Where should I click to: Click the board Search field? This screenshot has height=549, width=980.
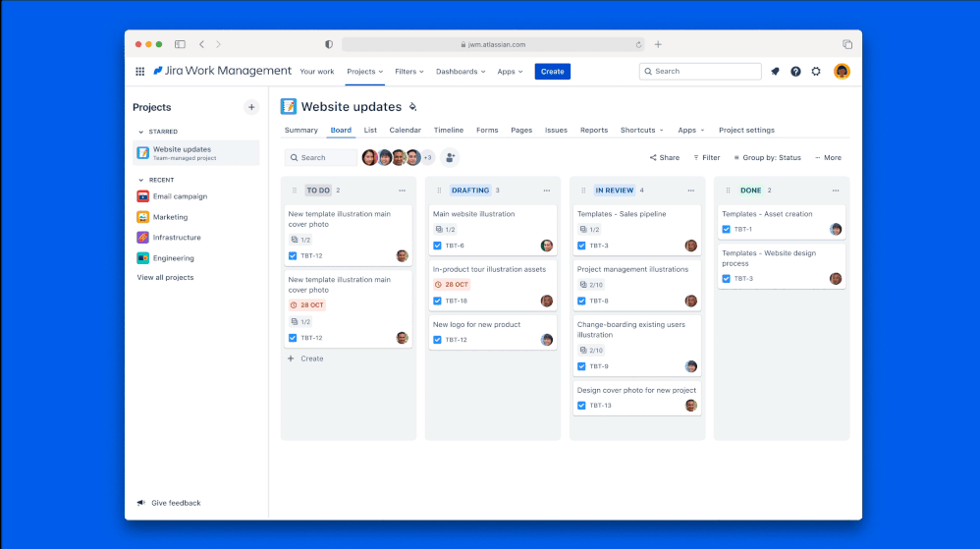321,157
